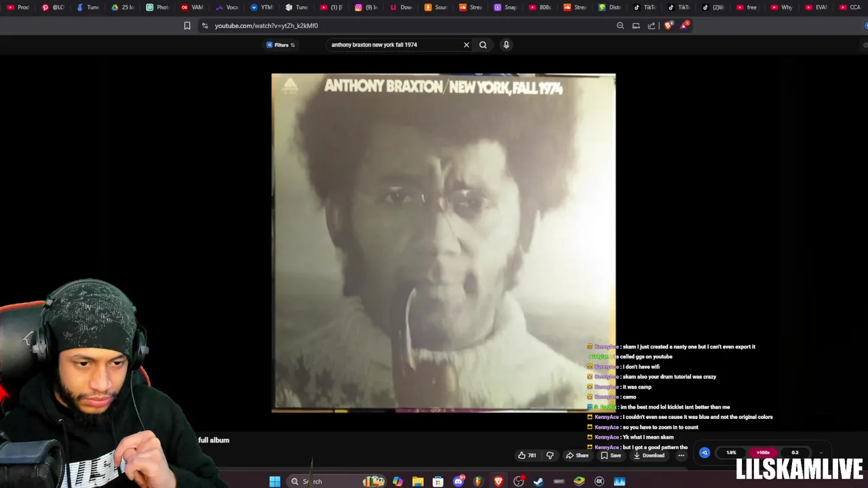Open Brave browser taskbar icon
Viewport: 868px width, 488px height.
[498, 481]
